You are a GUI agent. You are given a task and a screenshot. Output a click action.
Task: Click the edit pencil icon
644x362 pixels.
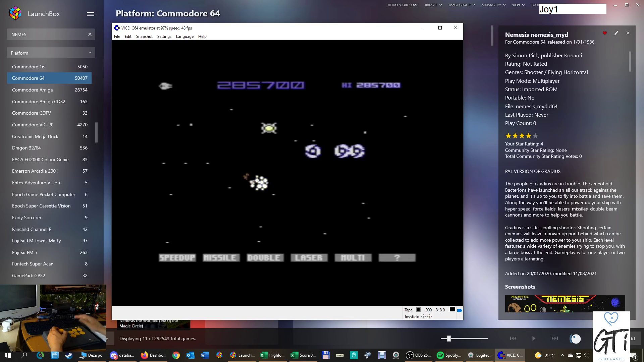[616, 33]
